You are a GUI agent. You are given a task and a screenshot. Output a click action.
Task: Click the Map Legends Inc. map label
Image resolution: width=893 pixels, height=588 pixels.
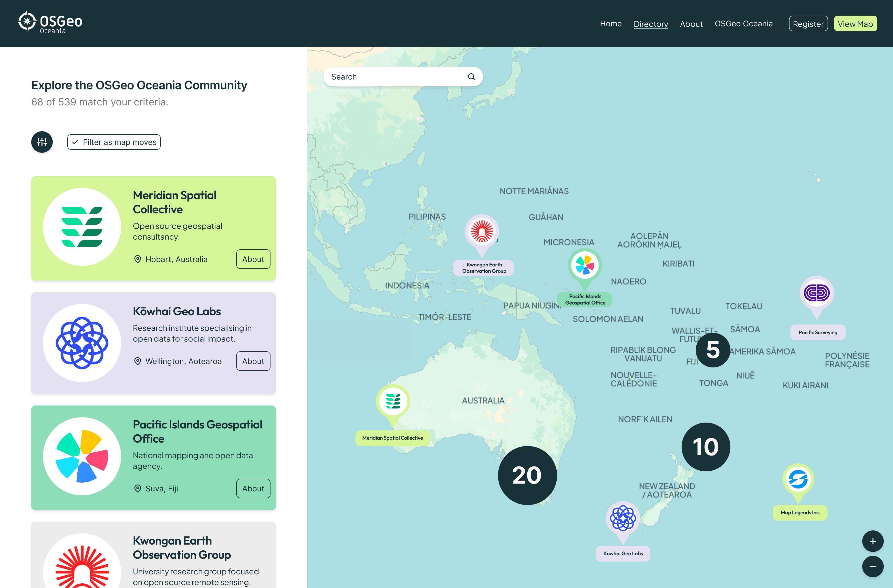(800, 513)
